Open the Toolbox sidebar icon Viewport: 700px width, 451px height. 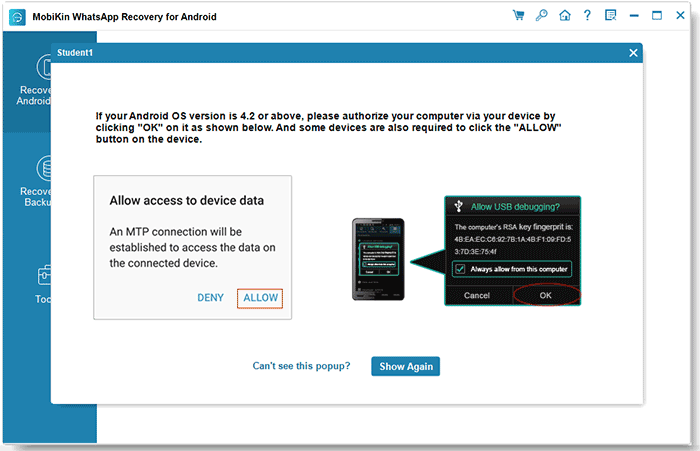(44, 276)
